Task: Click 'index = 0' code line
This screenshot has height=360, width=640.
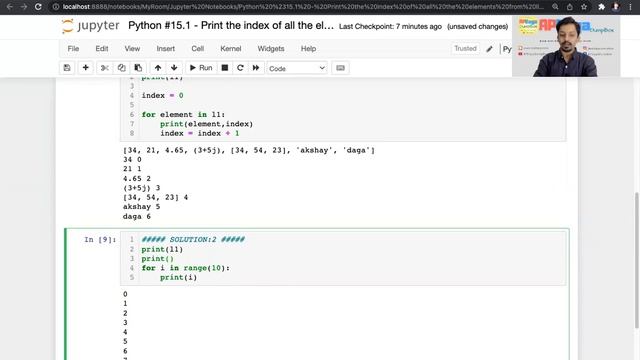Action: pyautogui.click(x=162, y=96)
